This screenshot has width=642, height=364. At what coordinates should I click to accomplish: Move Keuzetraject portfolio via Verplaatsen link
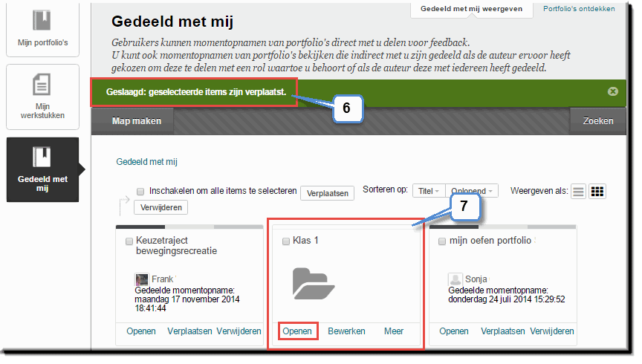pos(189,331)
